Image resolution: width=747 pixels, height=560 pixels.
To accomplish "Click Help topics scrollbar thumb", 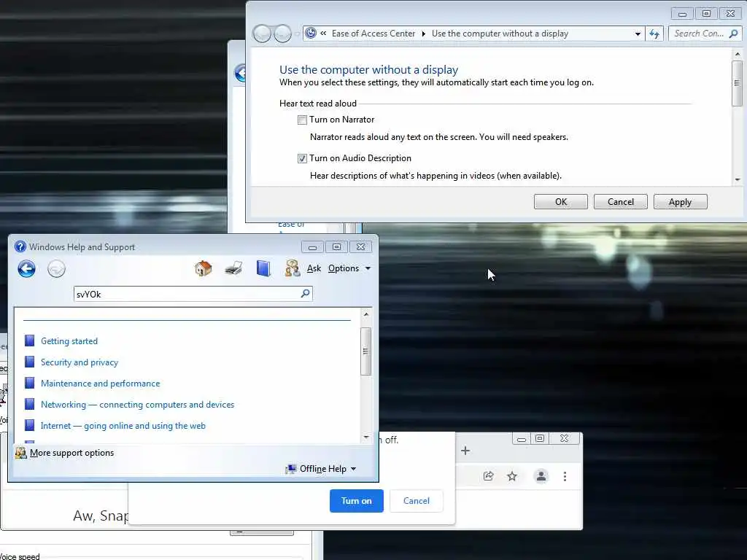I will coord(365,351).
